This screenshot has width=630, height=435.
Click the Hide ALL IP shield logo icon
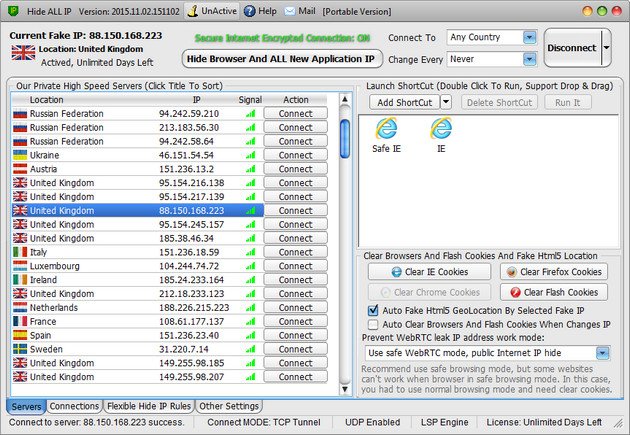coord(13,11)
